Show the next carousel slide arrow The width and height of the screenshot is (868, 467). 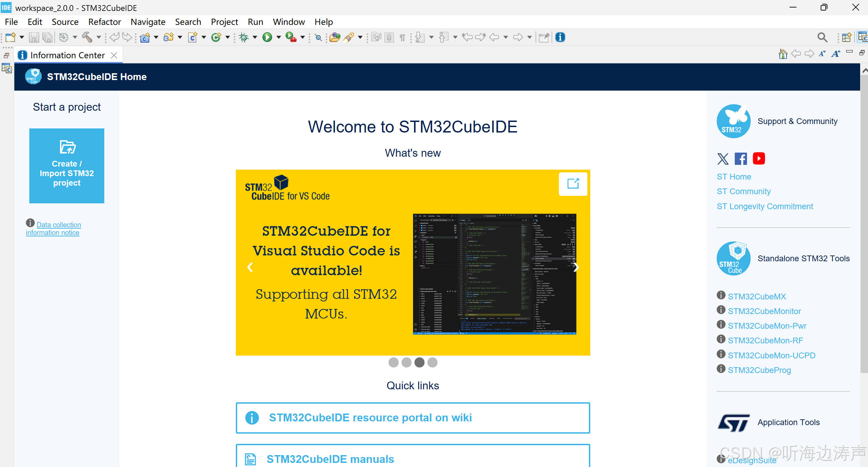576,267
